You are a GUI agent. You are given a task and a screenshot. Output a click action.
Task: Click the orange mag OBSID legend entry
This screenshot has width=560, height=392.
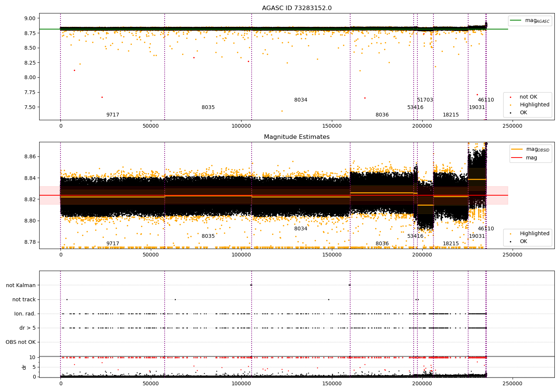point(531,150)
